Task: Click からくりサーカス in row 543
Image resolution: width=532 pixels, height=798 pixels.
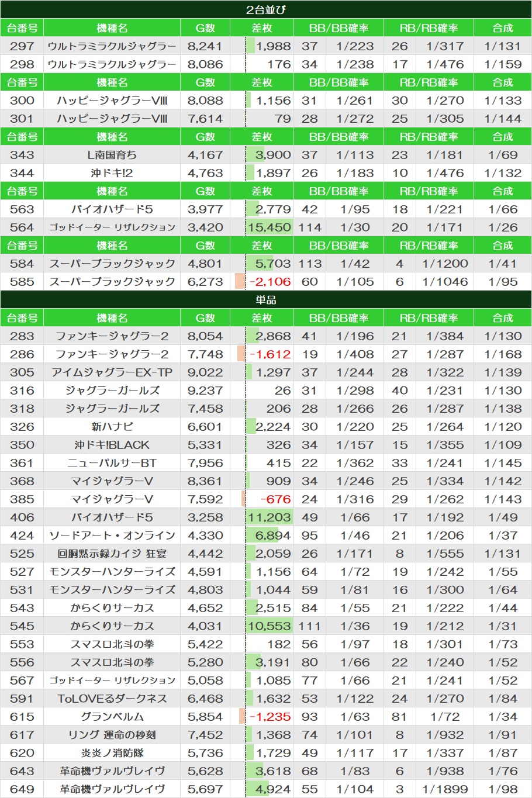Action: [x=112, y=608]
